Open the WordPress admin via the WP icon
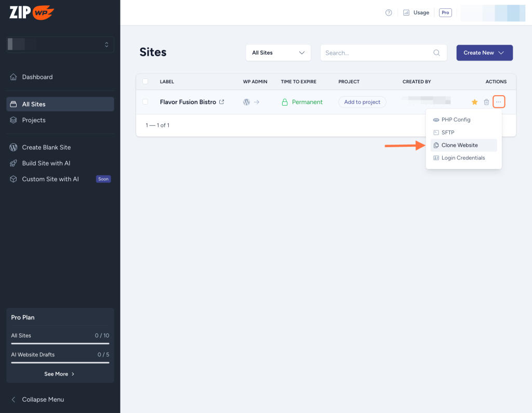This screenshot has width=532, height=413. click(246, 102)
